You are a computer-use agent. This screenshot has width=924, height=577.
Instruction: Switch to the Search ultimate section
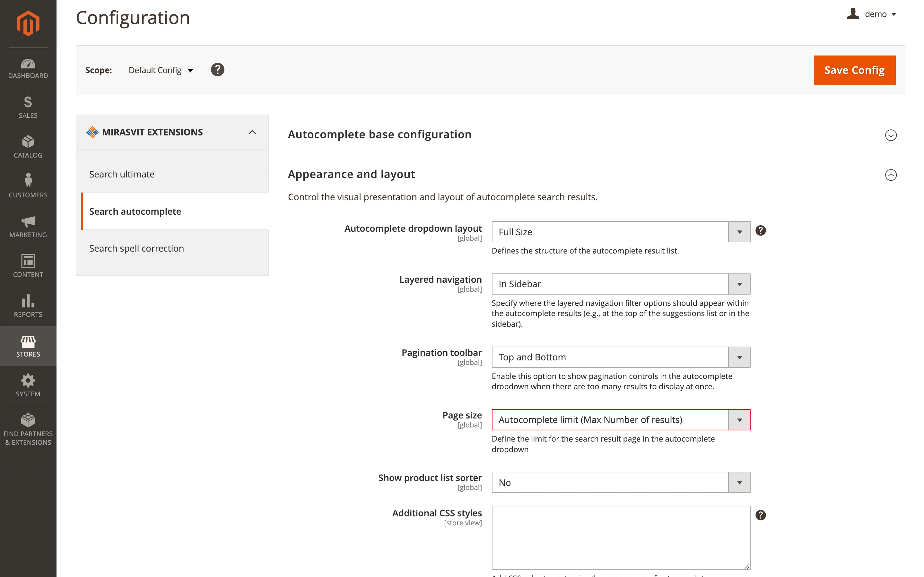click(122, 174)
